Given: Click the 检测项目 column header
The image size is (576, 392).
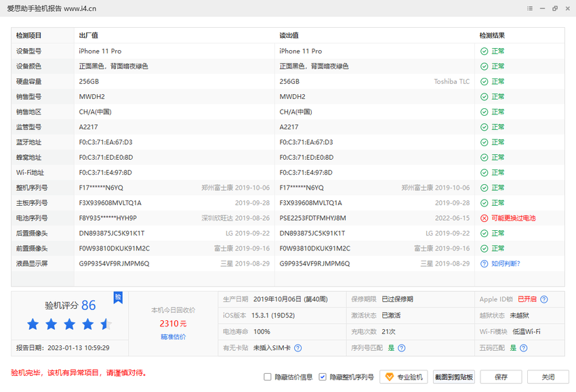Looking at the screenshot, I should [28, 36].
